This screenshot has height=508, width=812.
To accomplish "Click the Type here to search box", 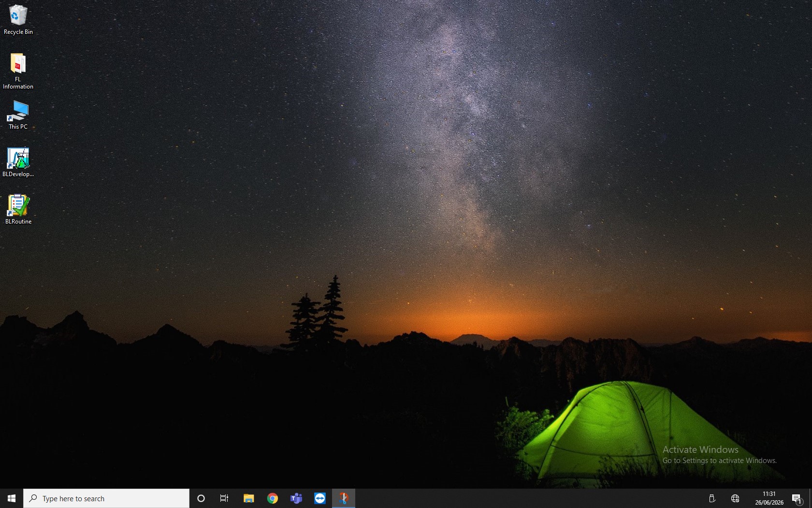I will [x=106, y=498].
